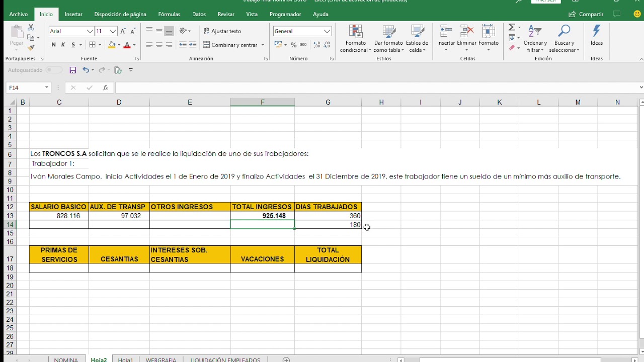Increase font size with larger A icon
Screen dimensions: 644x362
[x=123, y=31]
